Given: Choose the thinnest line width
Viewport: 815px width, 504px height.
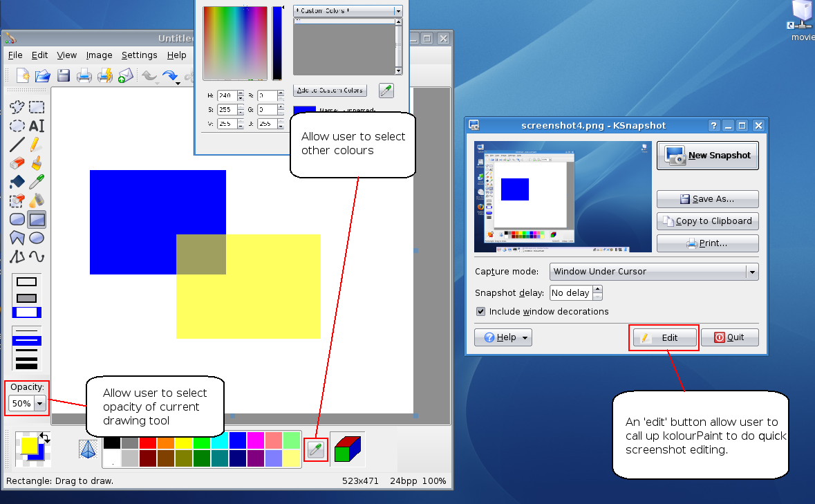Looking at the screenshot, I should point(26,330).
